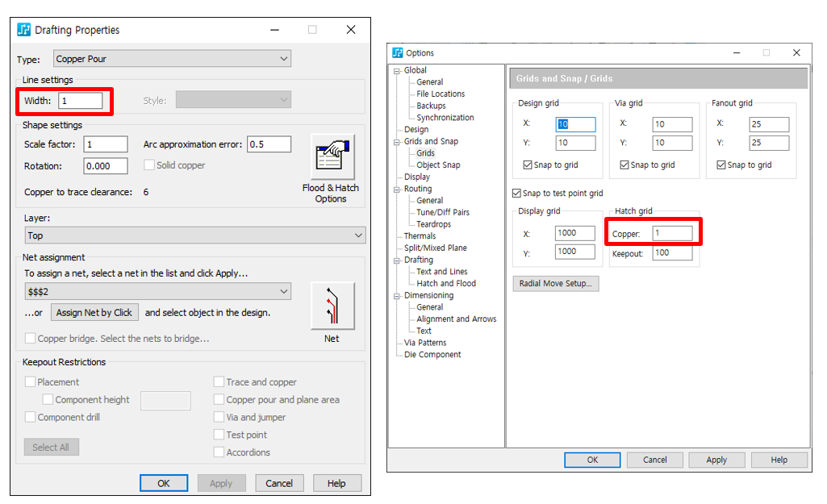This screenshot has height=504, width=827.
Task: Collapse the Dimensioning tree node
Action: [397, 296]
